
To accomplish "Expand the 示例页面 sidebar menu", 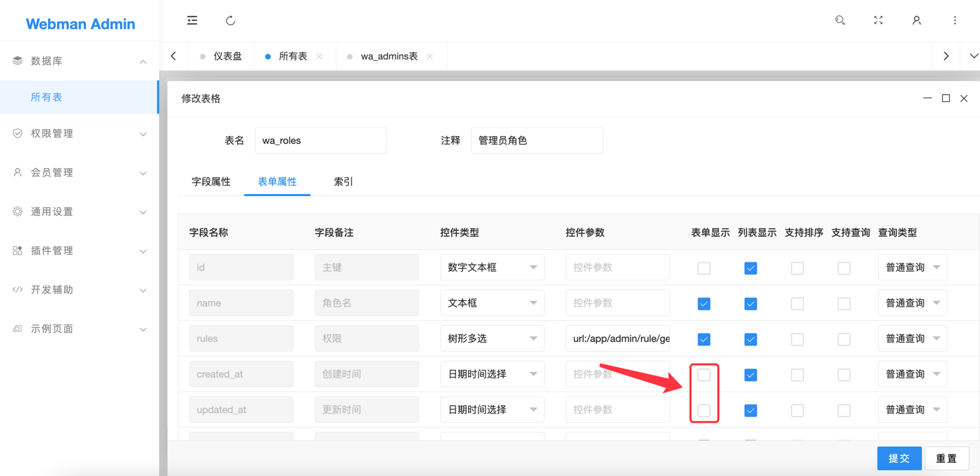I will [x=80, y=329].
